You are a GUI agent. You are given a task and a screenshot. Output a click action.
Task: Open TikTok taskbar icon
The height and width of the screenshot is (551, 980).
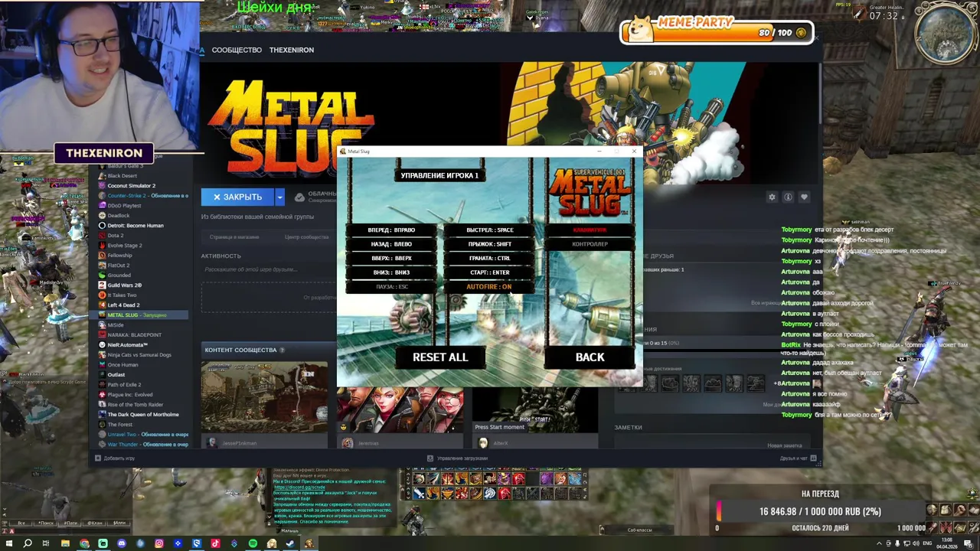tap(215, 543)
